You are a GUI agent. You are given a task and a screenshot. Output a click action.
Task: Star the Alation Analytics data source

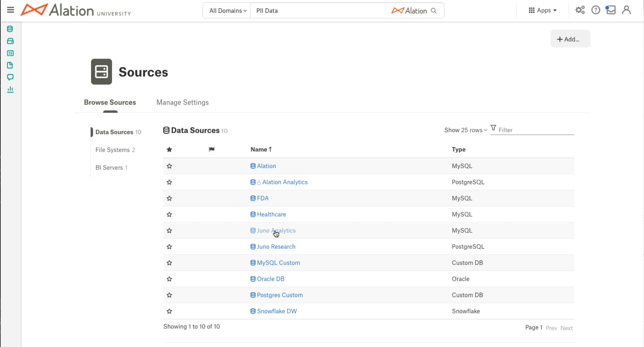tap(169, 182)
